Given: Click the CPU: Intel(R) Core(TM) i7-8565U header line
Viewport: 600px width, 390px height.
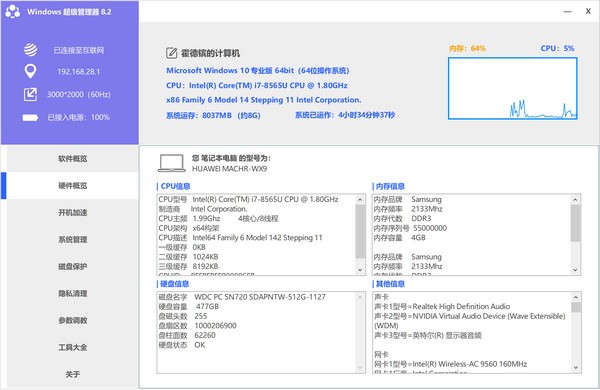Looking at the screenshot, I should coord(257,85).
